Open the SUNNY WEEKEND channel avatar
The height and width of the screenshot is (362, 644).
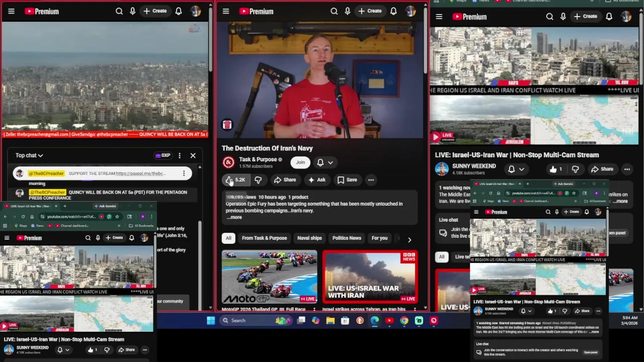[442, 169]
